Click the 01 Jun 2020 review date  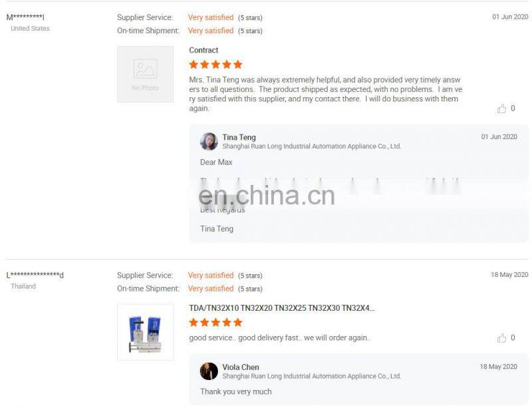pyautogui.click(x=510, y=17)
